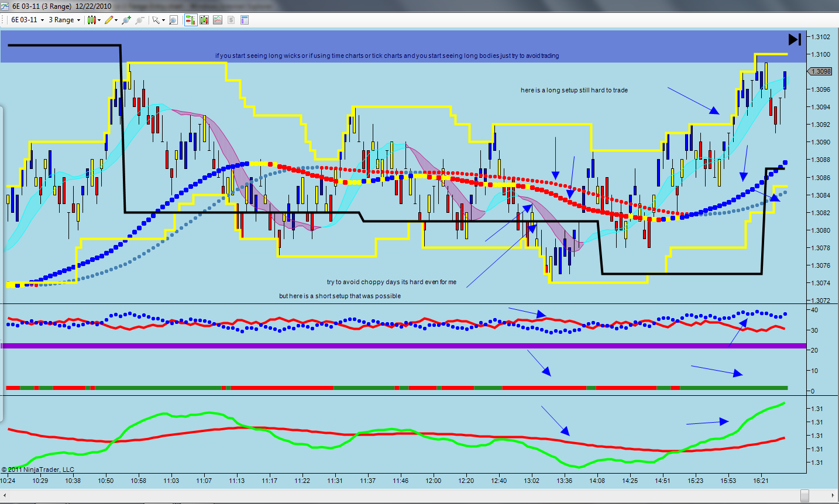Open the 6E 03-11 instrument dropdown

pyautogui.click(x=27, y=20)
